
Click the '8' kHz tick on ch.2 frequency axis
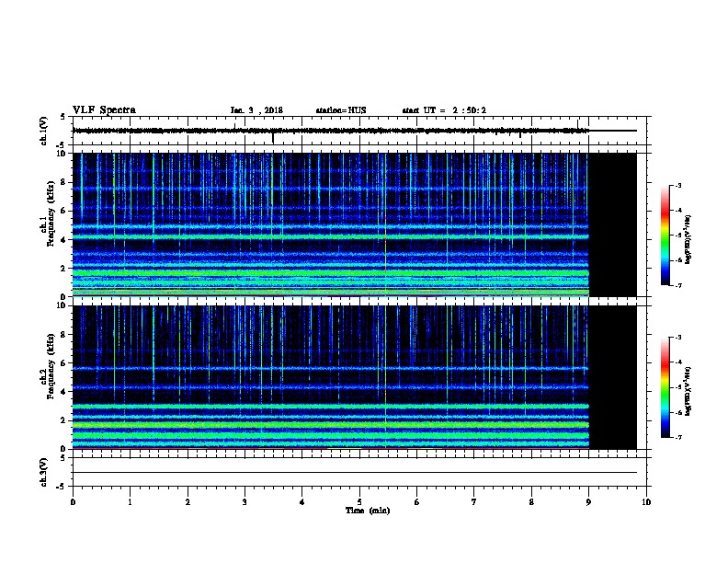point(64,335)
